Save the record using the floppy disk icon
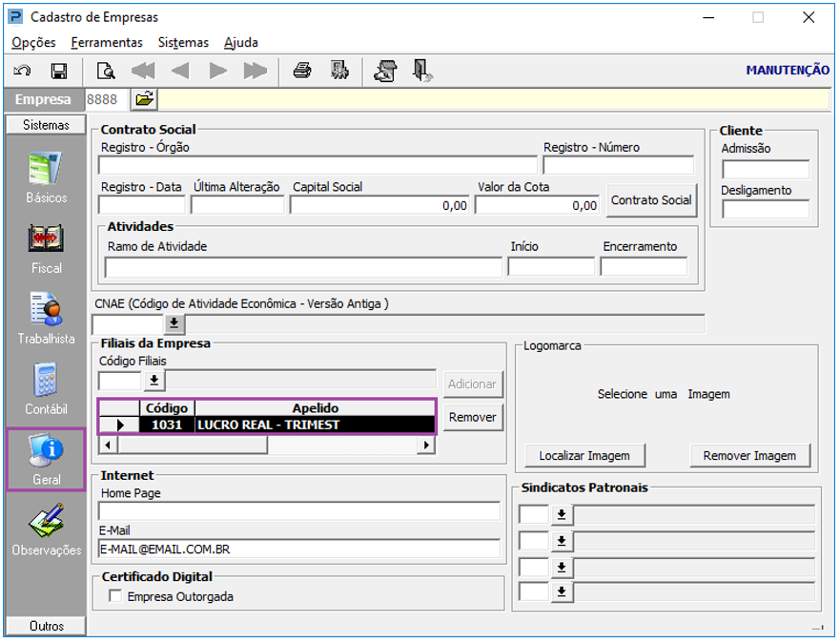The width and height of the screenshot is (840, 643). tap(59, 71)
